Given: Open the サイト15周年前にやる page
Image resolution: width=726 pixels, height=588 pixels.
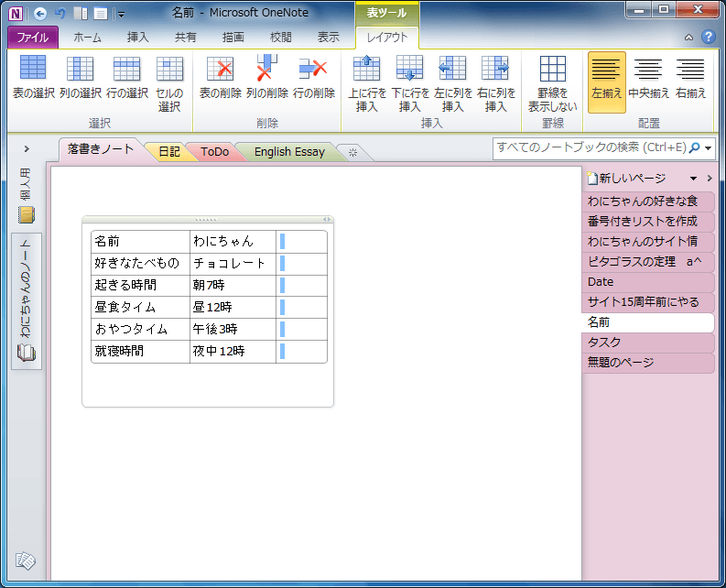Looking at the screenshot, I should (647, 301).
